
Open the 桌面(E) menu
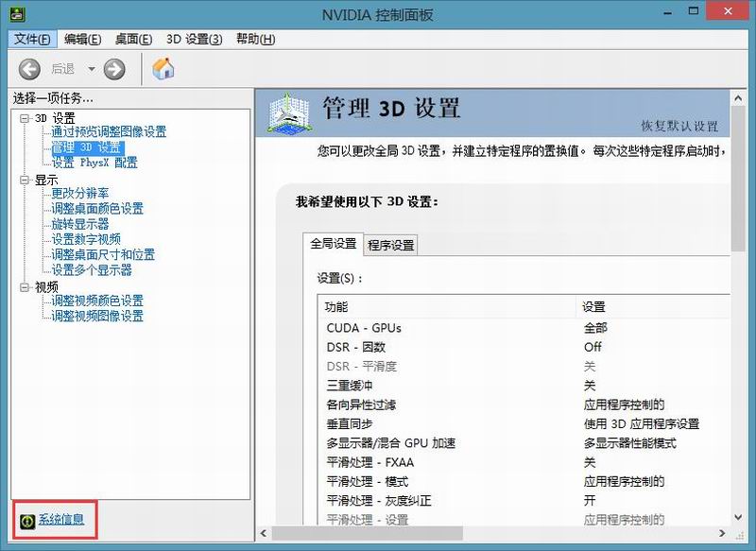[133, 39]
